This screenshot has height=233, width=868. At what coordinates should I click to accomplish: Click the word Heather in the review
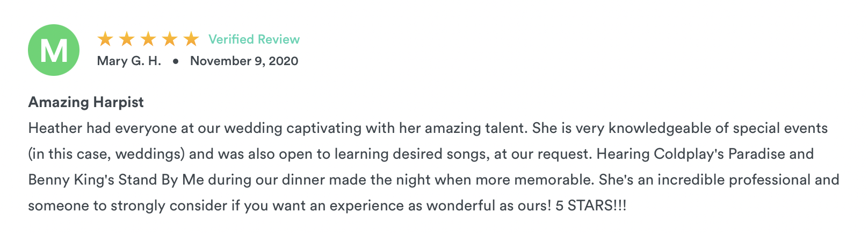click(55, 128)
